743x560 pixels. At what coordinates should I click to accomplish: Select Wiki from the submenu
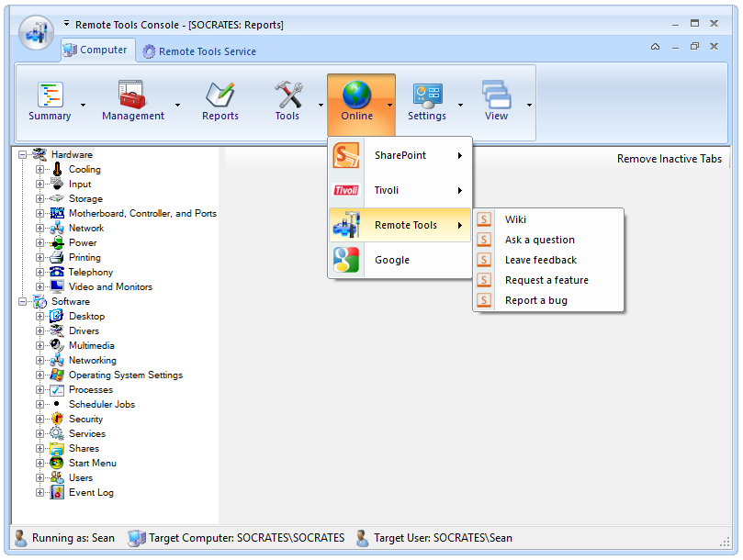[548, 219]
